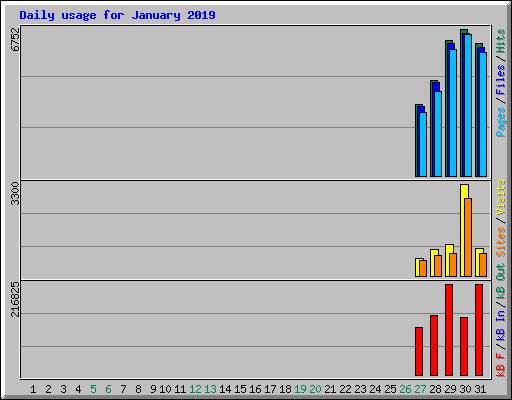Click the day 27 orange sites bar
Screen dimensions: 512x400
click(x=423, y=268)
